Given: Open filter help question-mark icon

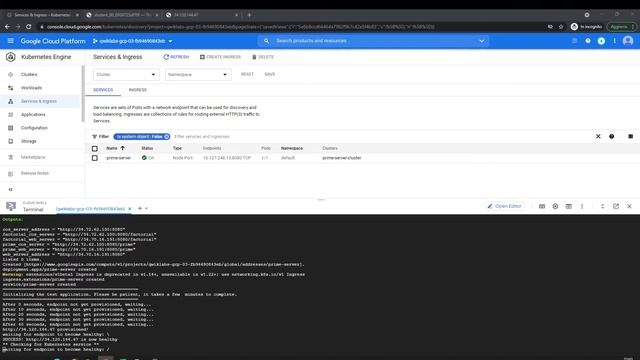Looking at the screenshot, I should point(611,136).
